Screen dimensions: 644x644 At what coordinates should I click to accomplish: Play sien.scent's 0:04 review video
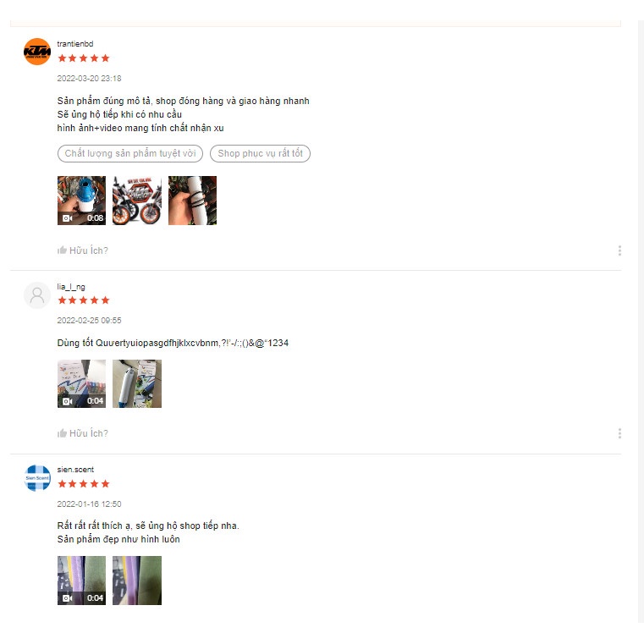click(x=81, y=581)
